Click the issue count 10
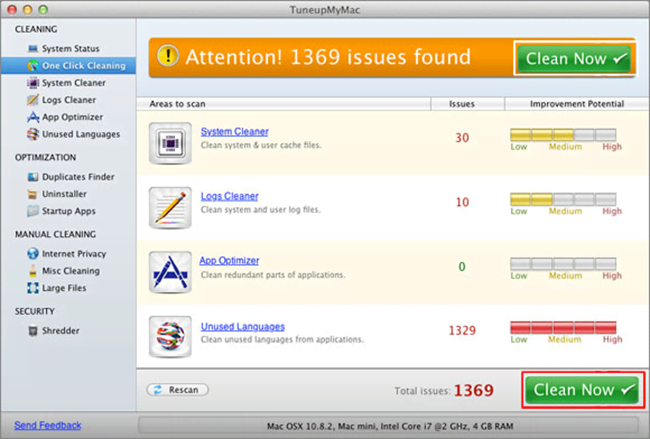Screen dimensions: 650x439 tap(462, 202)
